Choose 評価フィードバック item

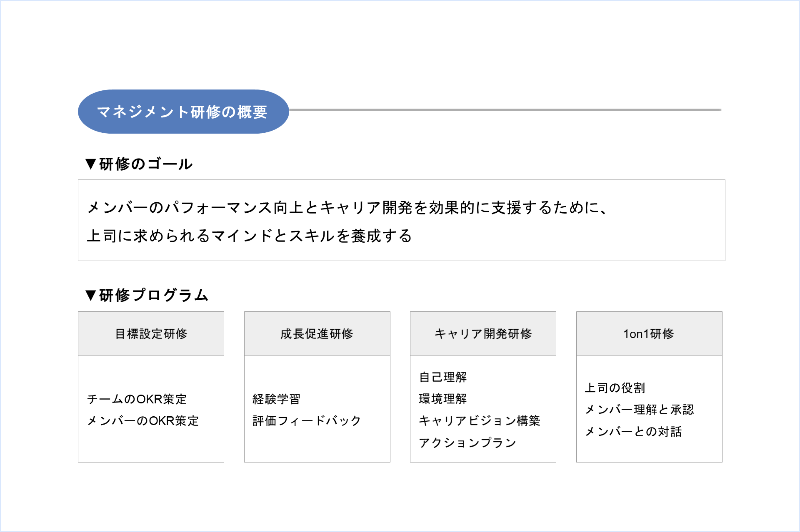tap(306, 421)
